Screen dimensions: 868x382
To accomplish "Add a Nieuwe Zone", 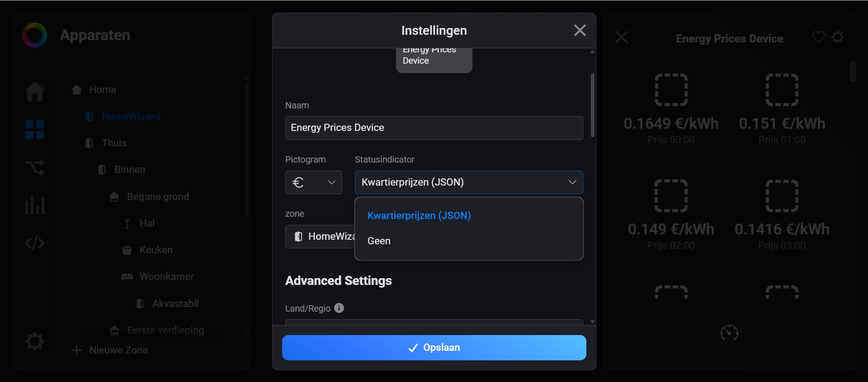I will [x=110, y=350].
